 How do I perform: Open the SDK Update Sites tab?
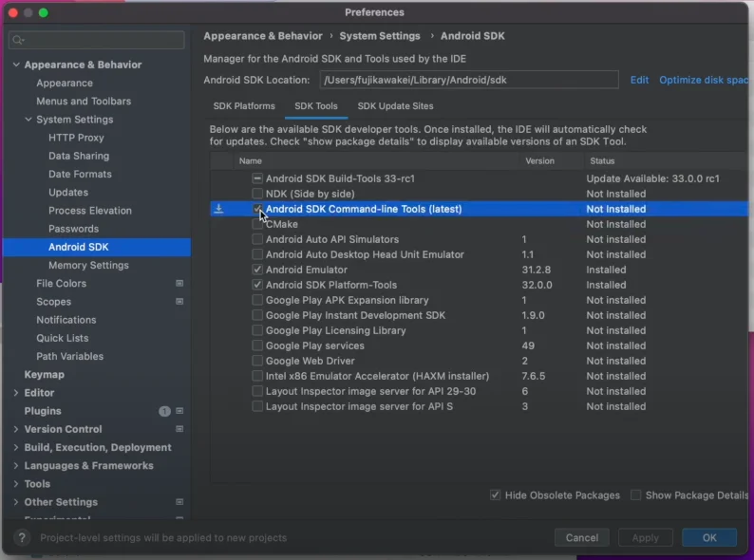point(395,106)
